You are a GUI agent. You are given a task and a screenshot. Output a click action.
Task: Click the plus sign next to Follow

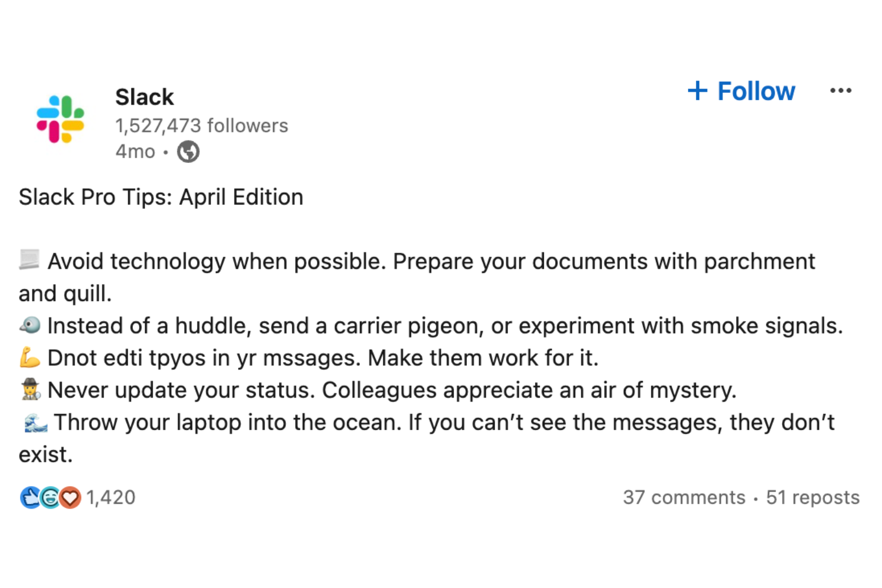[697, 91]
